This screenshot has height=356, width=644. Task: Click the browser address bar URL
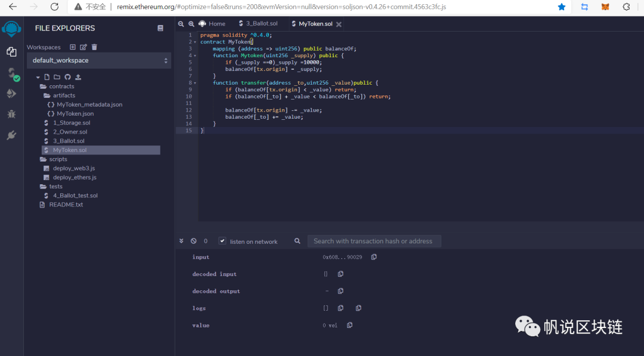point(281,7)
